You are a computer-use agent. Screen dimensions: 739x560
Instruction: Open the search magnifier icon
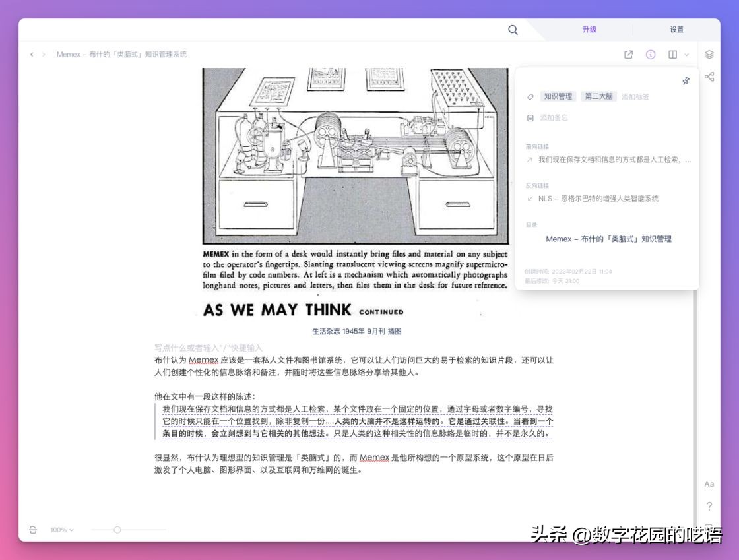(513, 30)
